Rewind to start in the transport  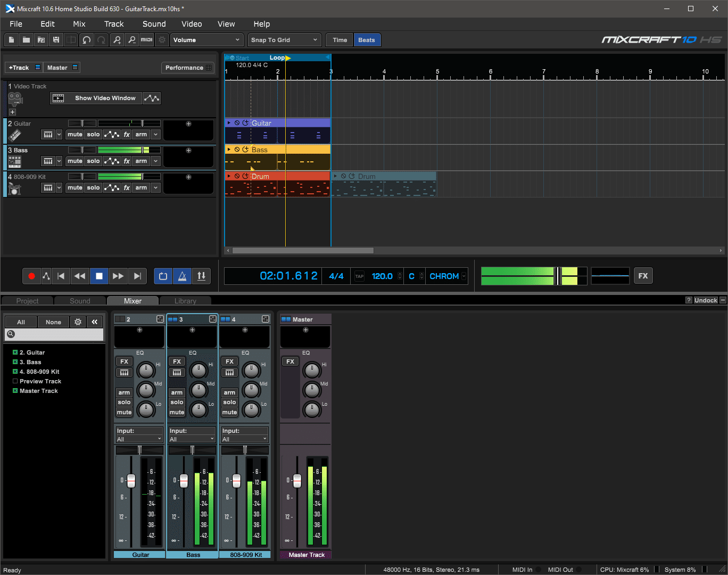pyautogui.click(x=61, y=276)
